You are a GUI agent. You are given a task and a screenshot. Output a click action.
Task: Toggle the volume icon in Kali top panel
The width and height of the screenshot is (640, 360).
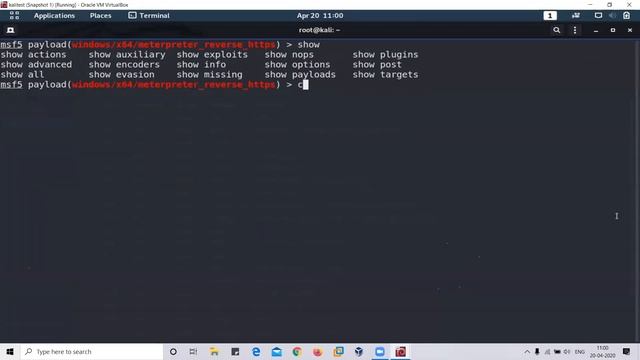point(612,16)
